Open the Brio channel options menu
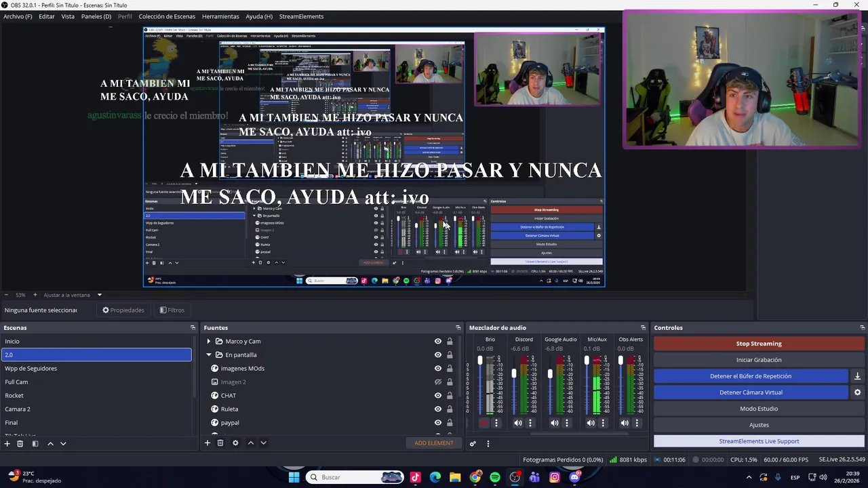The width and height of the screenshot is (868, 488). [x=496, y=423]
